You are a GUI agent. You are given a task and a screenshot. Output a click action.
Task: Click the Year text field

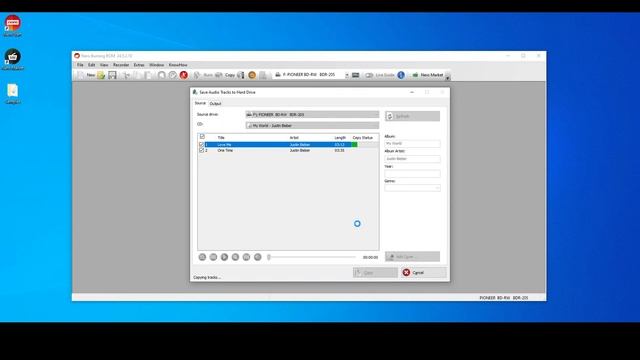412,173
